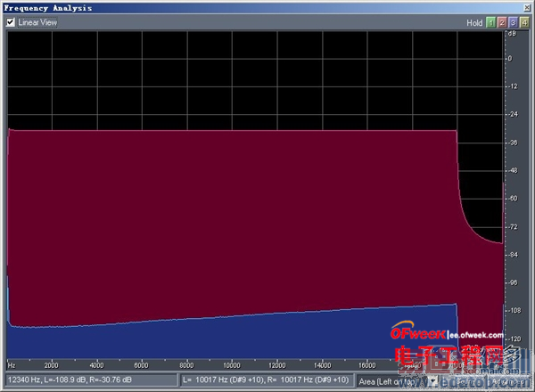The image size is (535, 392).
Task: Click the 12000 Hz axis label
Action: (x=277, y=365)
